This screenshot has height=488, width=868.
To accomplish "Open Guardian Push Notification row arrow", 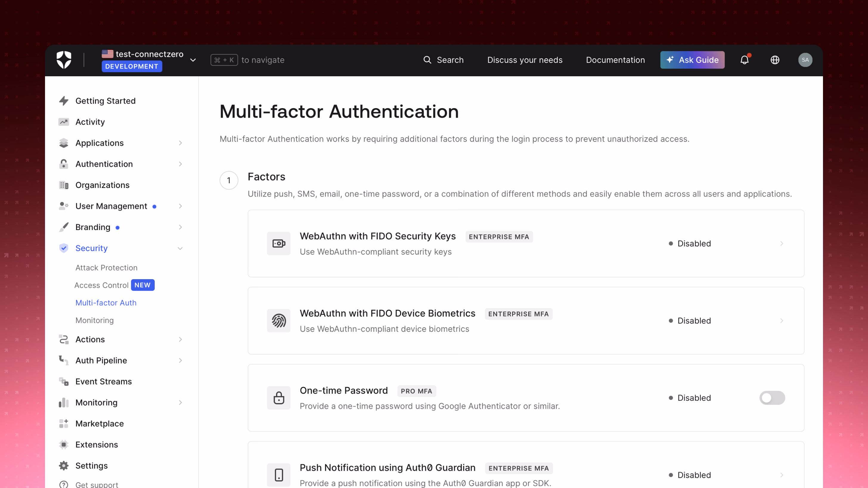I will pyautogui.click(x=782, y=475).
